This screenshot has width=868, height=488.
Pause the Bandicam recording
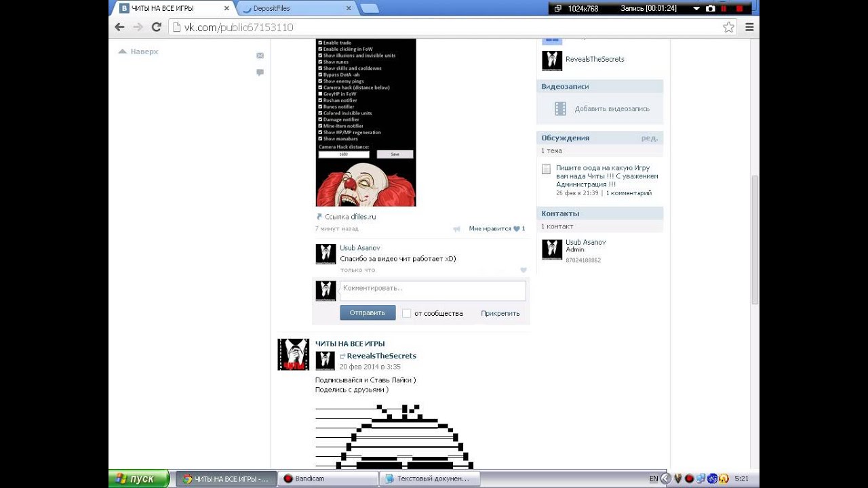click(x=724, y=8)
